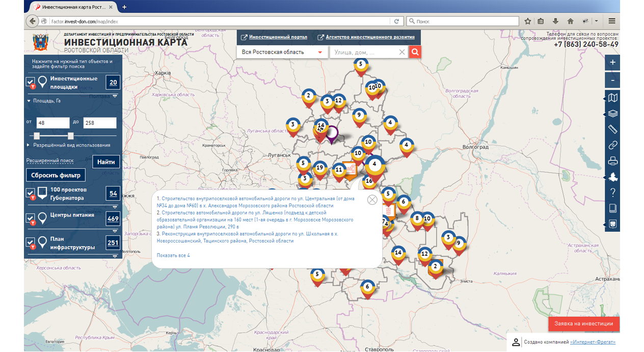
Task: Click Сбросить фильтр button
Action: click(56, 175)
